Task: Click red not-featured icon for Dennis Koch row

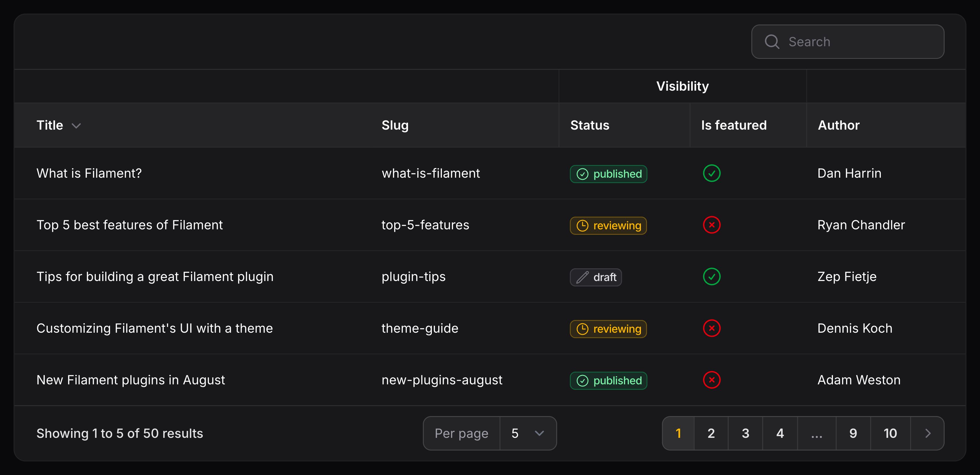Action: coord(712,328)
